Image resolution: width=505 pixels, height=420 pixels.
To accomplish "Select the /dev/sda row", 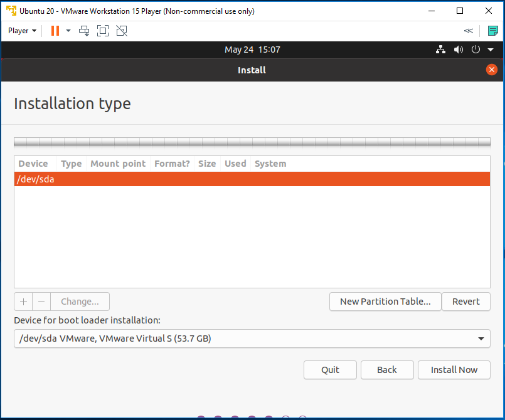I will coord(252,179).
